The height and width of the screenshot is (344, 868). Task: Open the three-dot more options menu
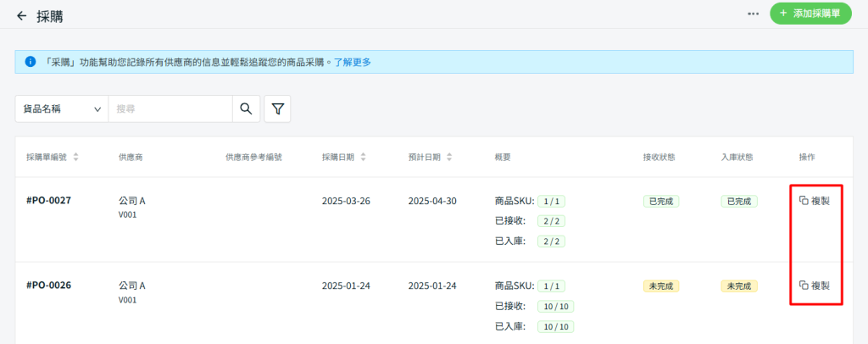coord(753,14)
